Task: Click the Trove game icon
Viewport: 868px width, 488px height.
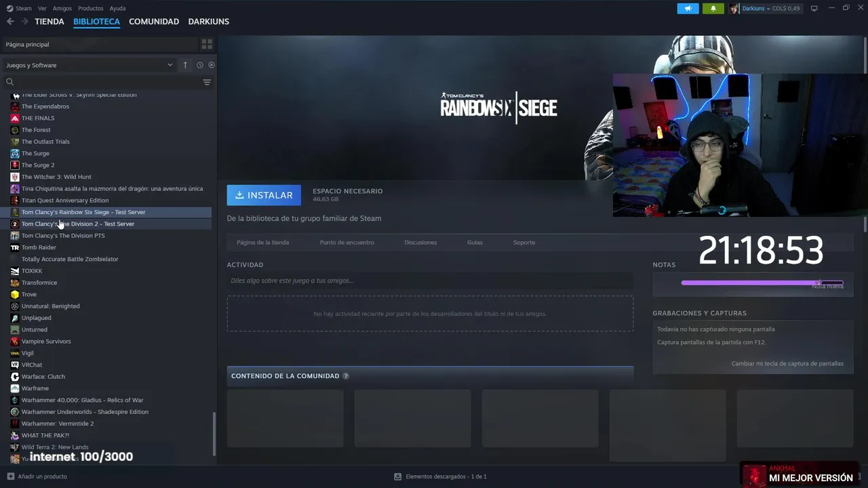Action: [x=15, y=294]
